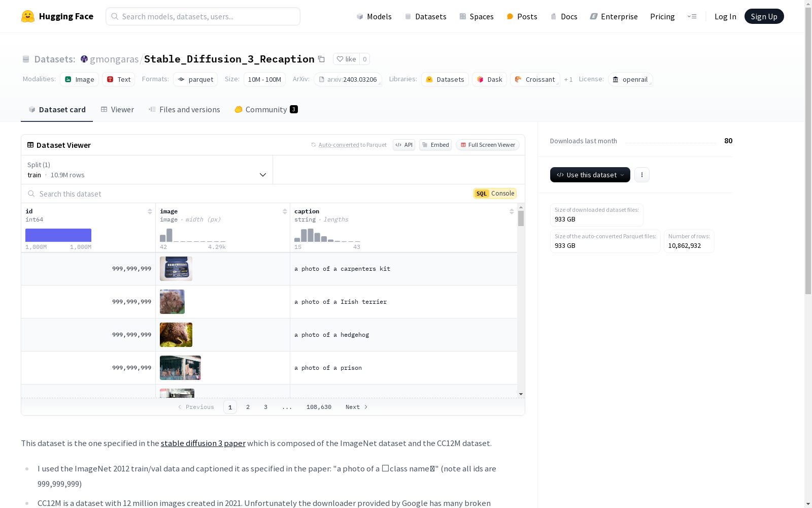
Task: Open the API button in Dataset Viewer
Action: click(x=404, y=145)
